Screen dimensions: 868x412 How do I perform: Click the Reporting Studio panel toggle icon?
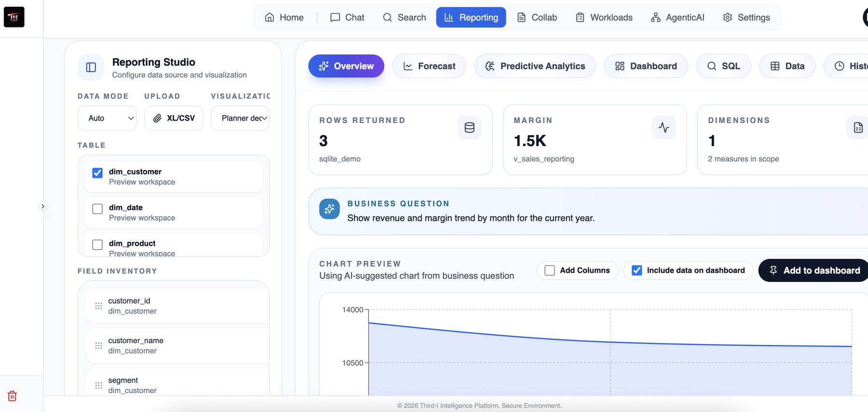(x=91, y=67)
